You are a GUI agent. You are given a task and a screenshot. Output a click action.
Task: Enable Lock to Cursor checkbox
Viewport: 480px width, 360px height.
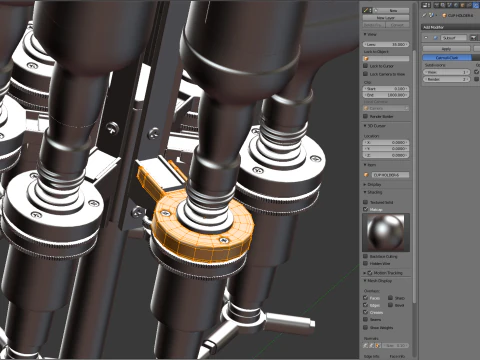click(366, 66)
